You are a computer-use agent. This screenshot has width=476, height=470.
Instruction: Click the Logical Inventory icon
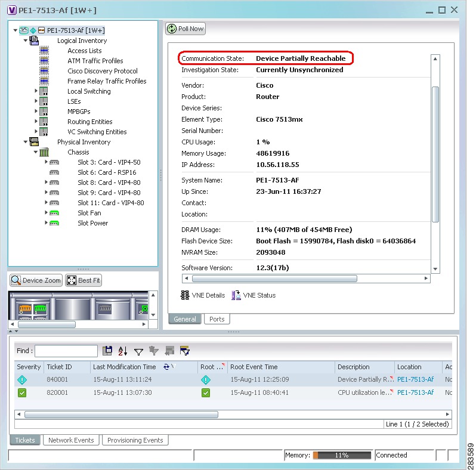pyautogui.click(x=34, y=41)
